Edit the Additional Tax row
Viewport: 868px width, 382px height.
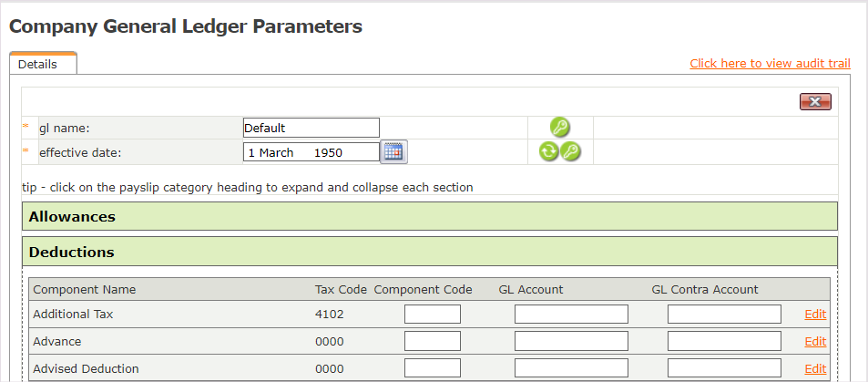point(815,315)
